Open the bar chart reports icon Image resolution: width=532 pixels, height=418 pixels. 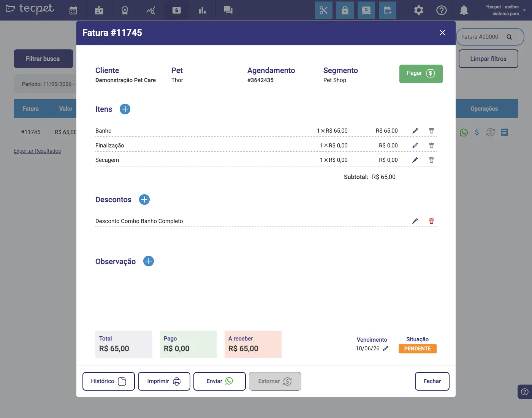pyautogui.click(x=202, y=10)
